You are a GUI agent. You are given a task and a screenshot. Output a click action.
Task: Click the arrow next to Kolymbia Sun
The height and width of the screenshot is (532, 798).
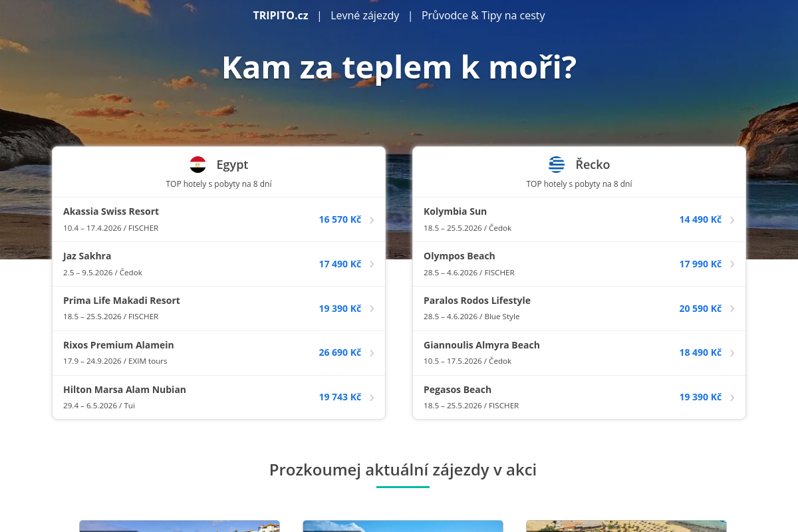click(732, 219)
